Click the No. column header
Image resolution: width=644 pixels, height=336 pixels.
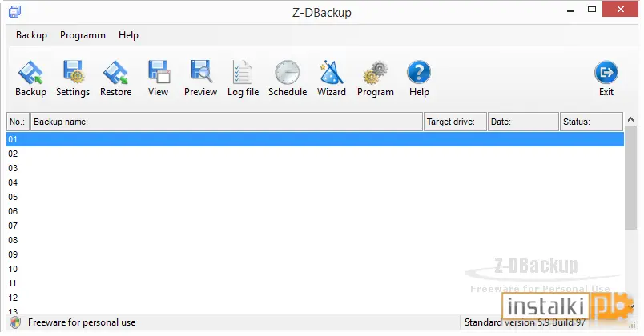pos(18,122)
